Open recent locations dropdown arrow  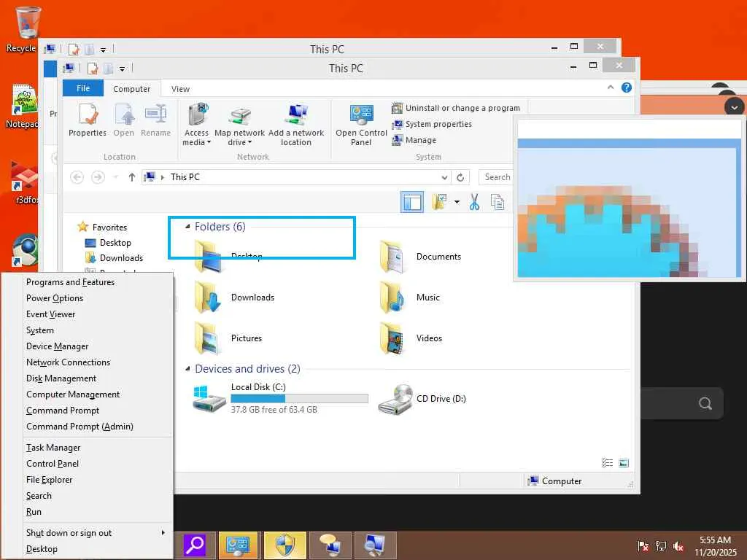click(115, 177)
